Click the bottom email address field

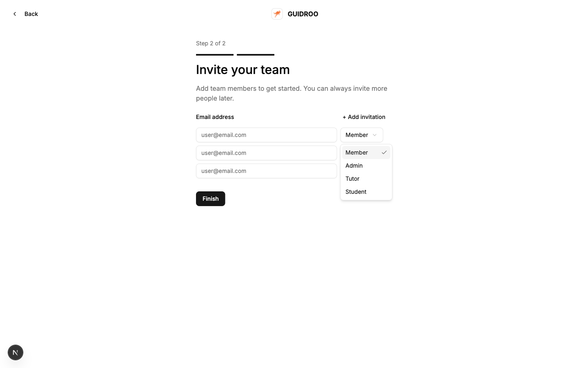pyautogui.click(x=266, y=171)
